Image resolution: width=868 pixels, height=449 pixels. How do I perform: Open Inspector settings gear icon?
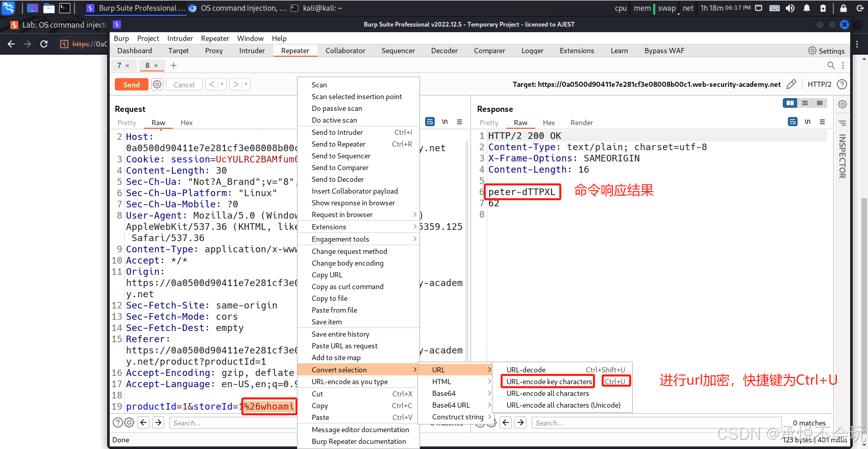(842, 104)
